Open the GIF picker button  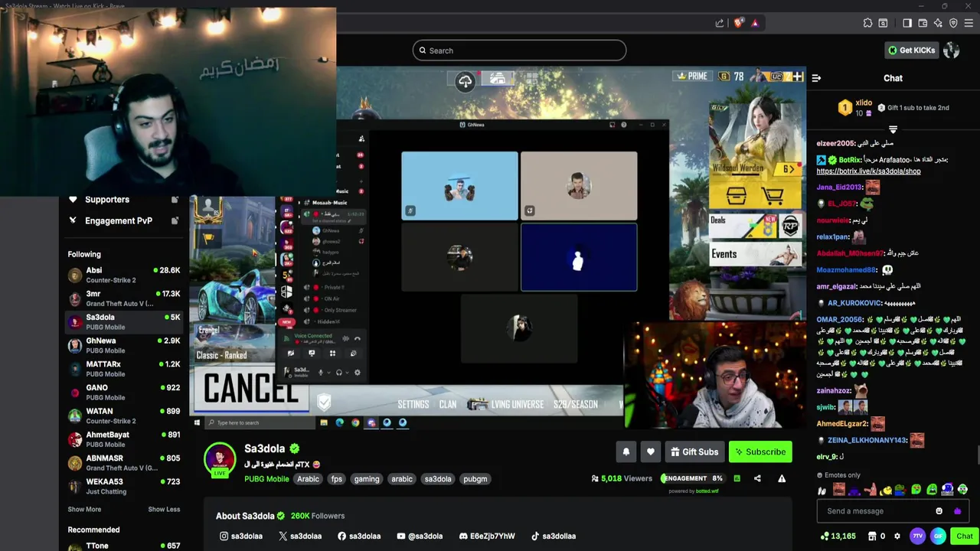pos(938,536)
